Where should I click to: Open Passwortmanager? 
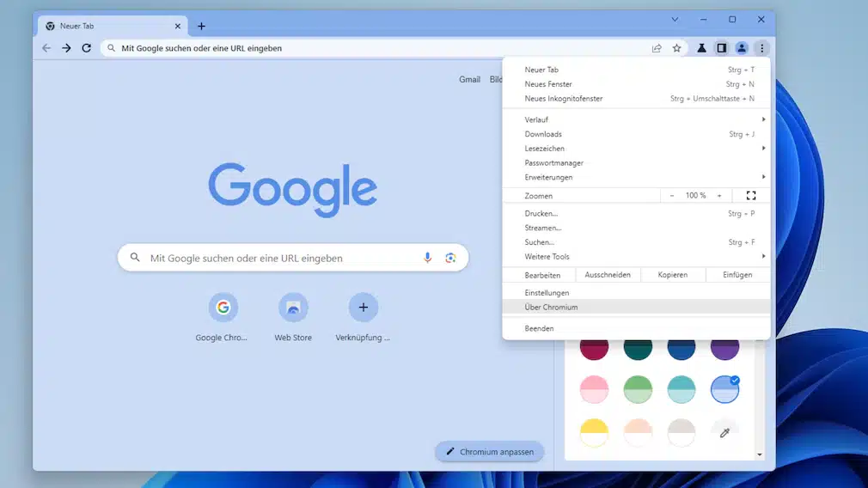tap(636, 162)
